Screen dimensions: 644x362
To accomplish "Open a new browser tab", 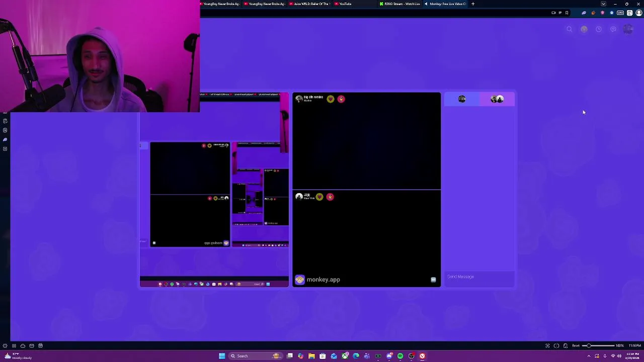I will point(473,4).
